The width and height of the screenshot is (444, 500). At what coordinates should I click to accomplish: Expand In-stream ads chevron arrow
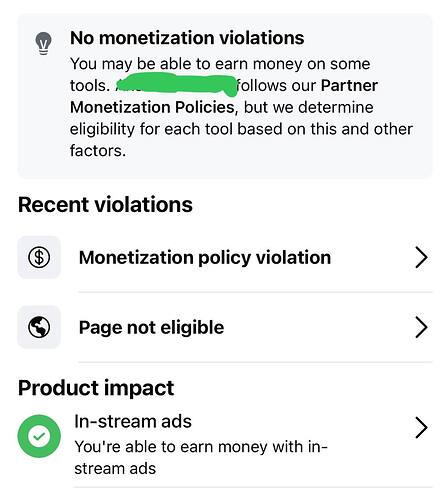pyautogui.click(x=421, y=427)
